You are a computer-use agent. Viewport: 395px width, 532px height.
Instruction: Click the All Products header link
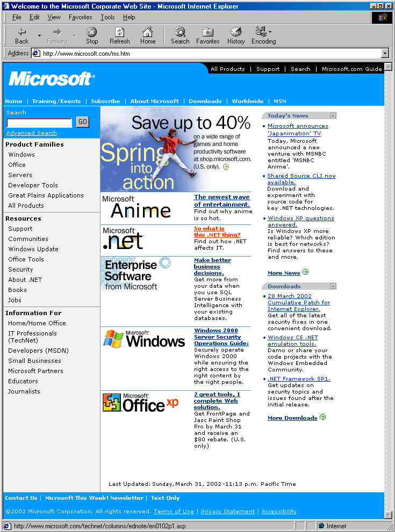(x=227, y=69)
